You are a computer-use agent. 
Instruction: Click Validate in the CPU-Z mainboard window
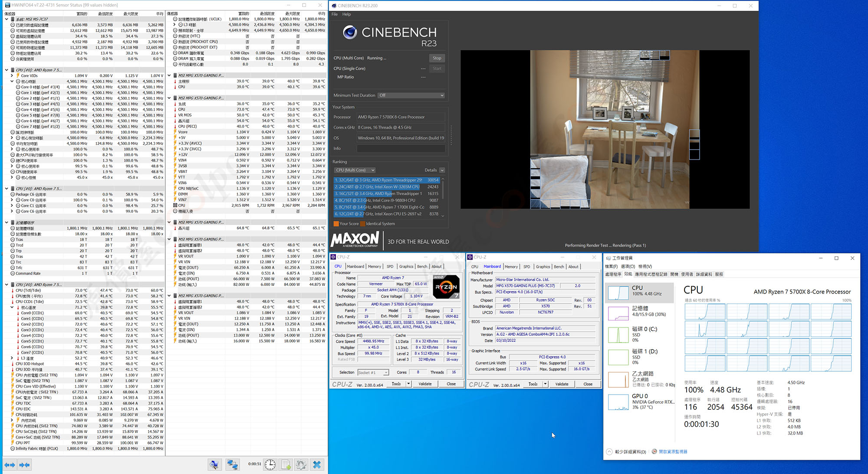pyautogui.click(x=562, y=384)
